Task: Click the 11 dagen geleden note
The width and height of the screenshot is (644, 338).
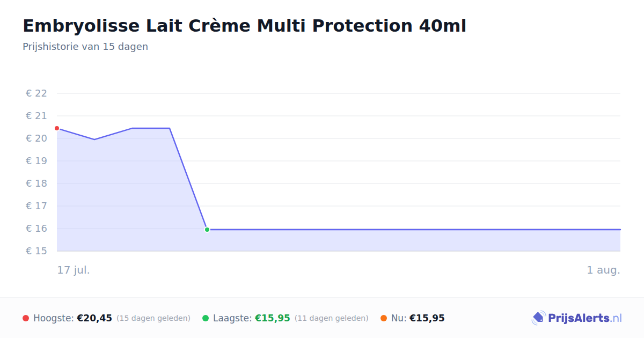Action: 332,318
